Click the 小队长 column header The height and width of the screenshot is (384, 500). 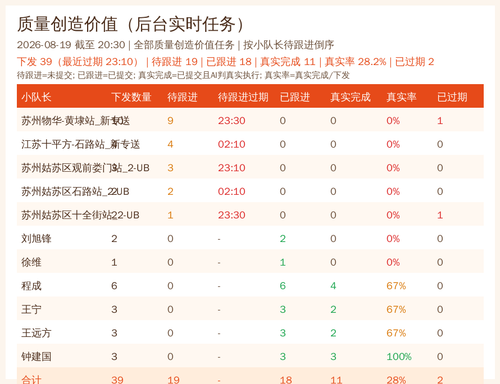pyautogui.click(x=36, y=97)
